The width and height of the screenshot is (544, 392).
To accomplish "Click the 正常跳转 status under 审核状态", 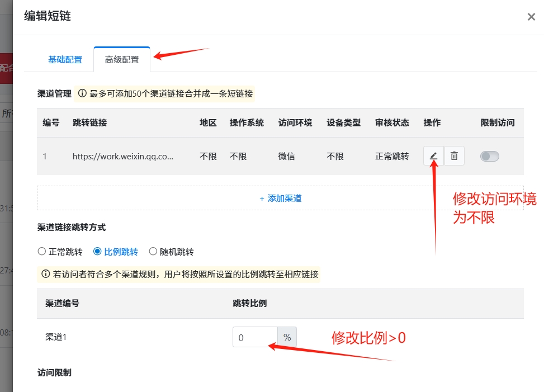I will point(392,157).
